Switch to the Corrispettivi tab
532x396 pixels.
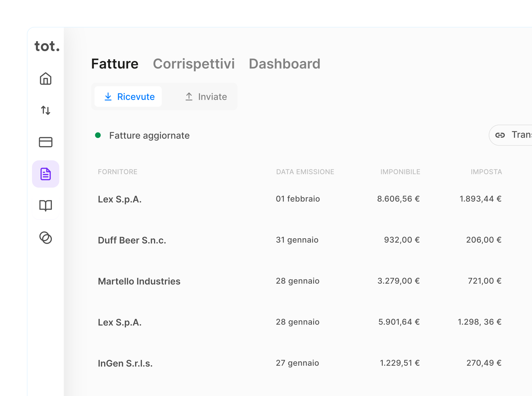point(194,64)
